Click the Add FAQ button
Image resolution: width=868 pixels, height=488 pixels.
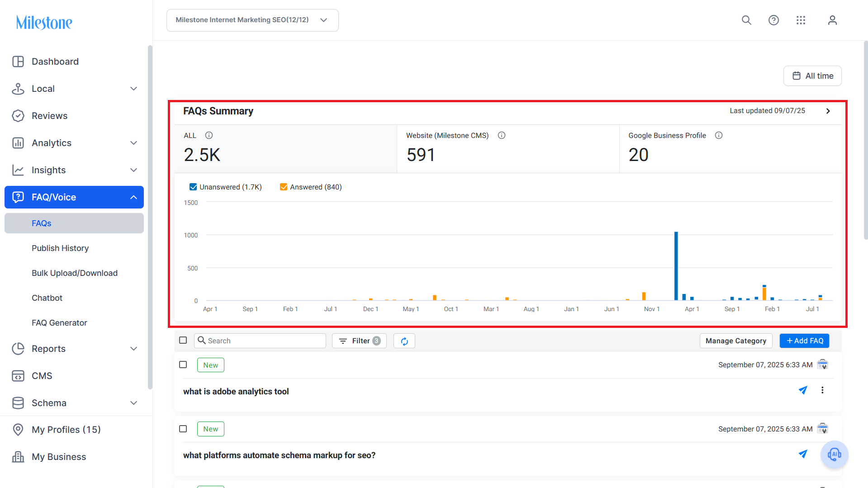[804, 341]
